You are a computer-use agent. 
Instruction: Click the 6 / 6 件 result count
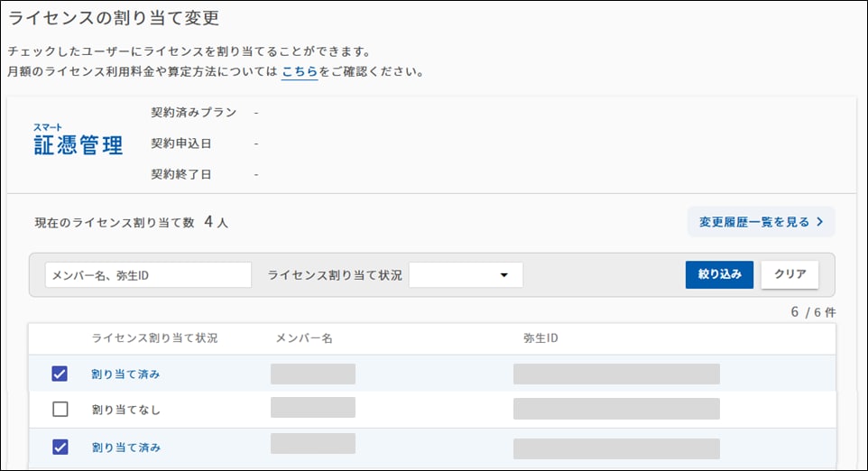click(x=813, y=312)
